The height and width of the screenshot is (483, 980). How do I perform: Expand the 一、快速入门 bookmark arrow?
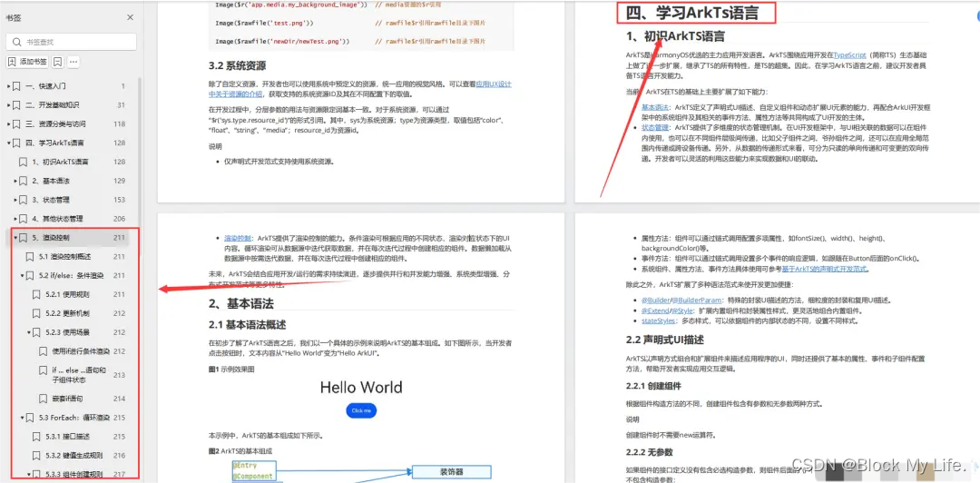9,85
